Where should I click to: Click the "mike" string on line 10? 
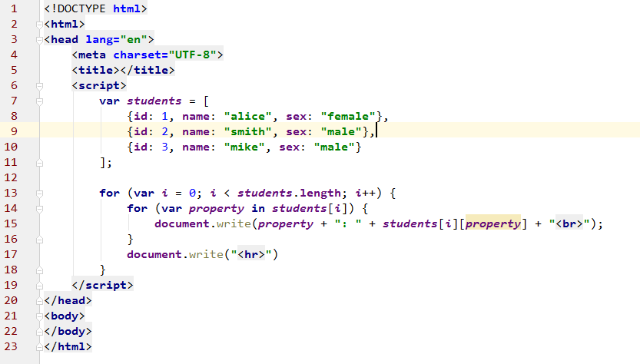[244, 147]
